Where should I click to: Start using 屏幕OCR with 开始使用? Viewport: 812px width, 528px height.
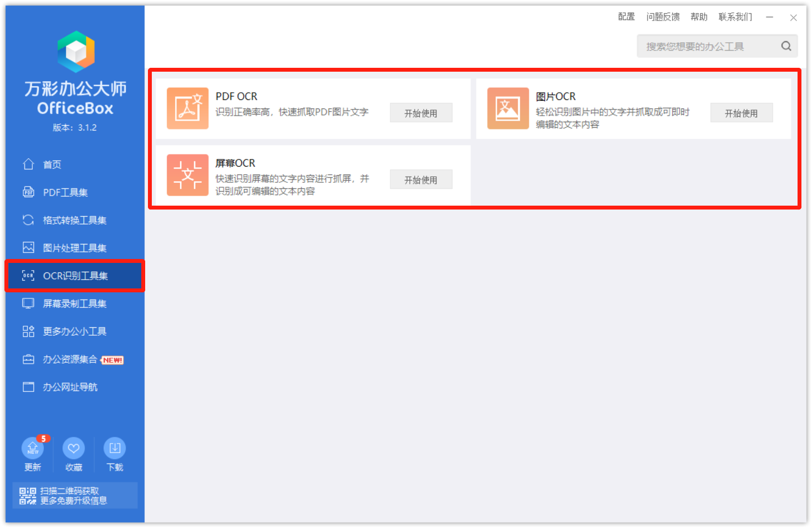[421, 180]
